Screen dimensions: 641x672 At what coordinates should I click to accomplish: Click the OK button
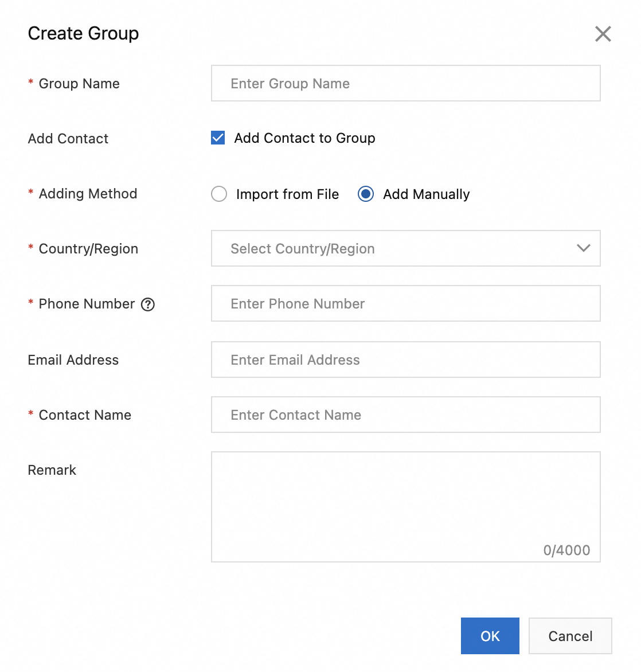tap(490, 636)
